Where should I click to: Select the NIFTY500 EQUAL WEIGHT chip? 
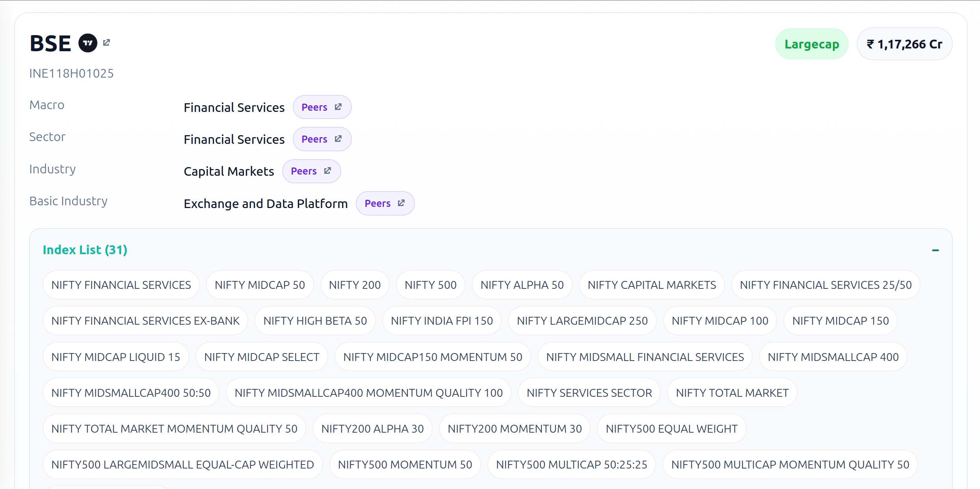tap(672, 429)
